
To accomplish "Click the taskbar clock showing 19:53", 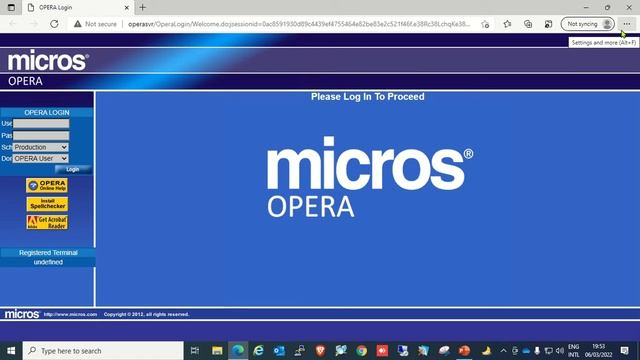I will [x=598, y=351].
